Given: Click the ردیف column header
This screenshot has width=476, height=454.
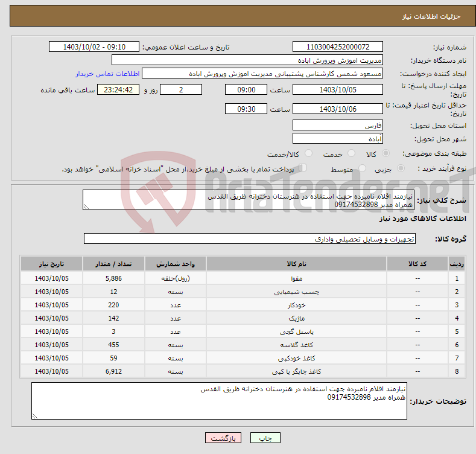Looking at the screenshot, I should click(x=457, y=264).
